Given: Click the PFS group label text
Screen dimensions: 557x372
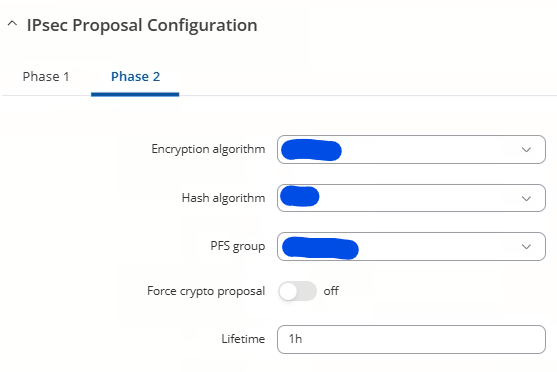Looking at the screenshot, I should point(238,246).
